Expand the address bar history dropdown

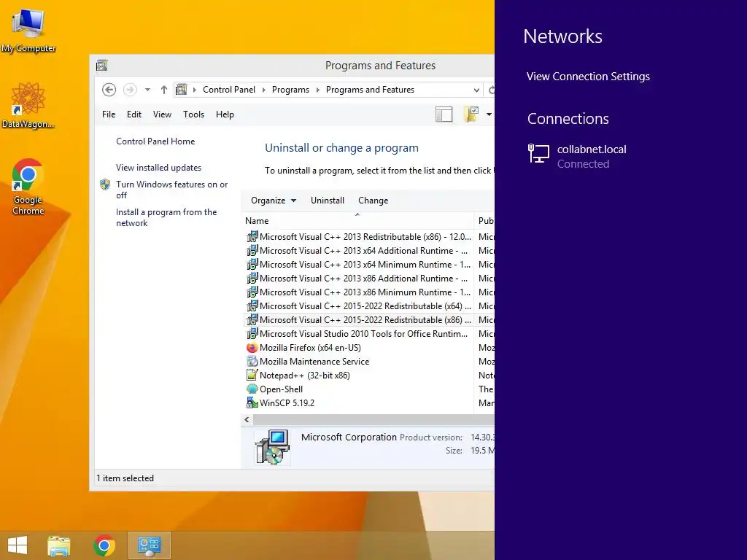(476, 90)
